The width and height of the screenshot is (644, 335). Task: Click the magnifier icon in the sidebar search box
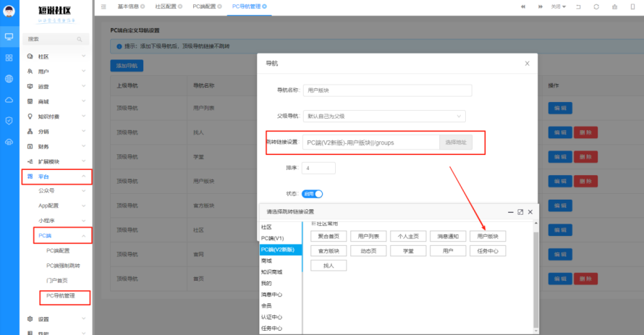tap(80, 39)
